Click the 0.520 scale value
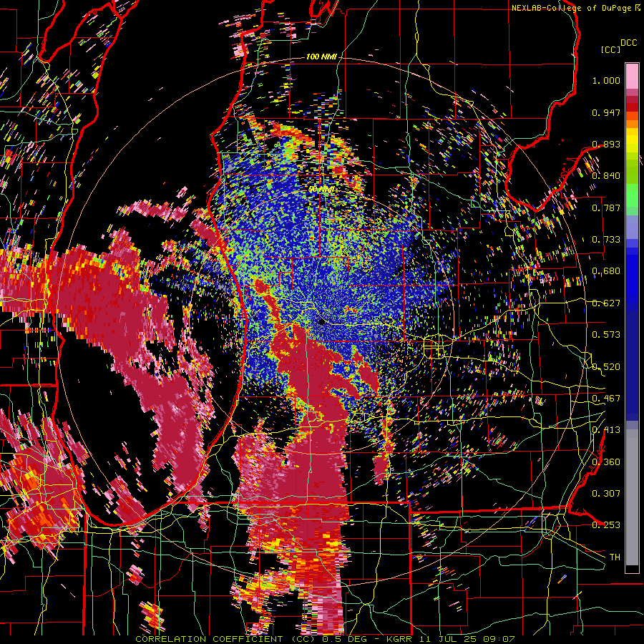Viewport: 644px width, 644px height. [x=606, y=367]
